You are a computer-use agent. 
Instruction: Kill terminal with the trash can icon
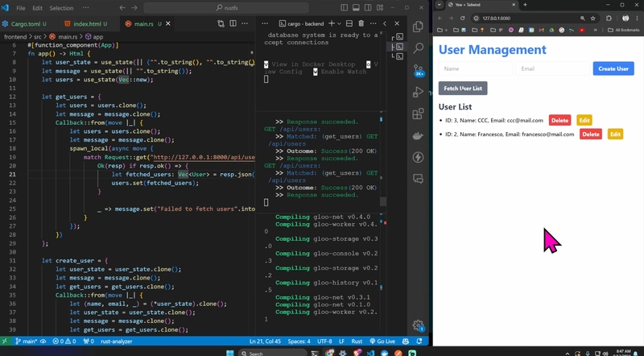click(361, 23)
